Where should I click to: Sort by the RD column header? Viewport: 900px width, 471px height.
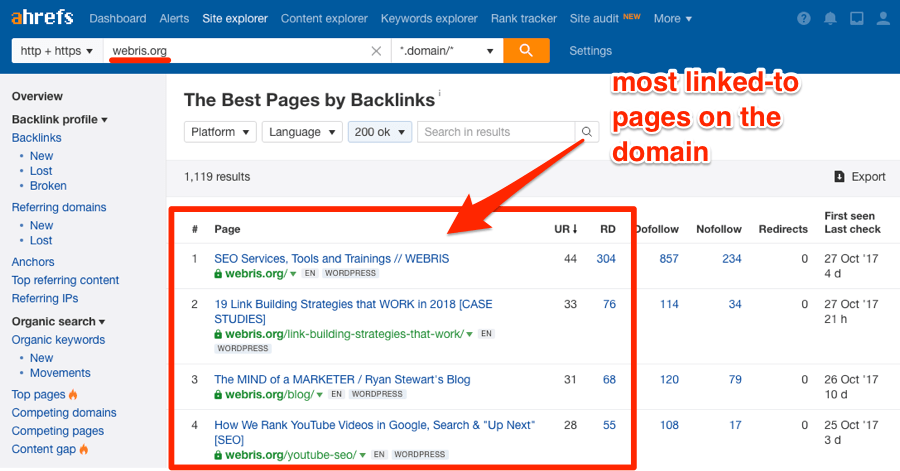608,229
